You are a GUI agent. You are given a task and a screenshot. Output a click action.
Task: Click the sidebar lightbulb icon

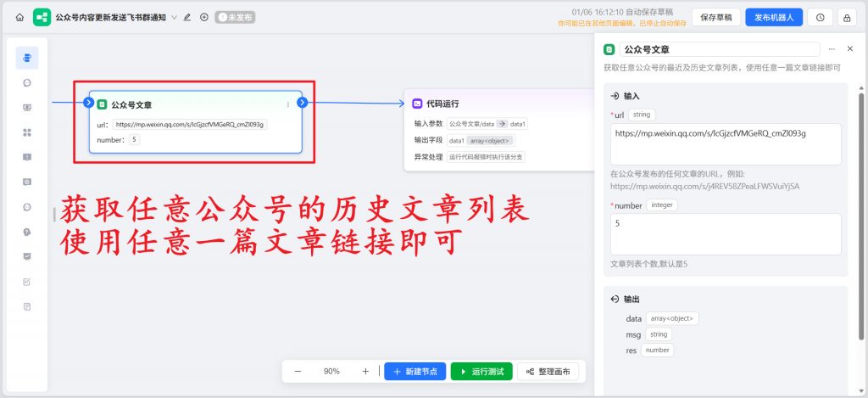[x=27, y=232]
